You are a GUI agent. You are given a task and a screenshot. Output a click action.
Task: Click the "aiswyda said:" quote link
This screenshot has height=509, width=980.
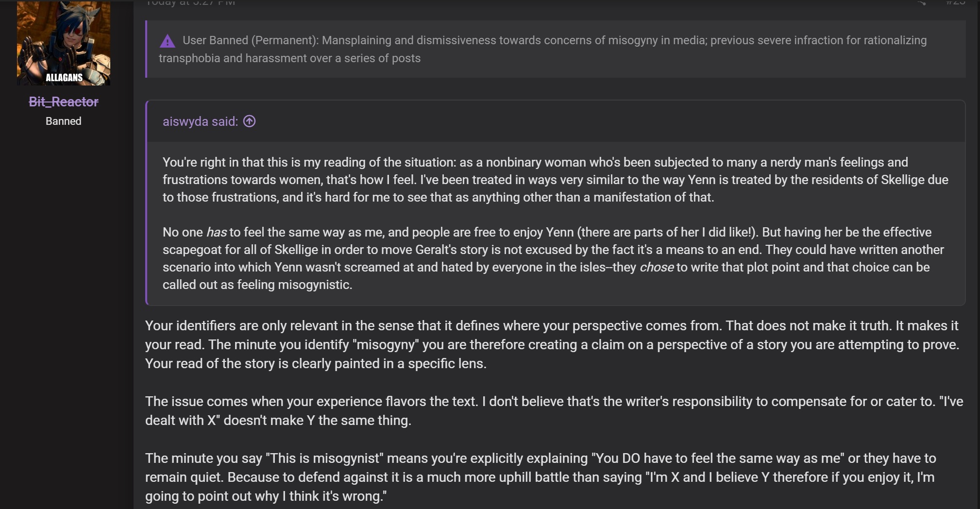(200, 121)
